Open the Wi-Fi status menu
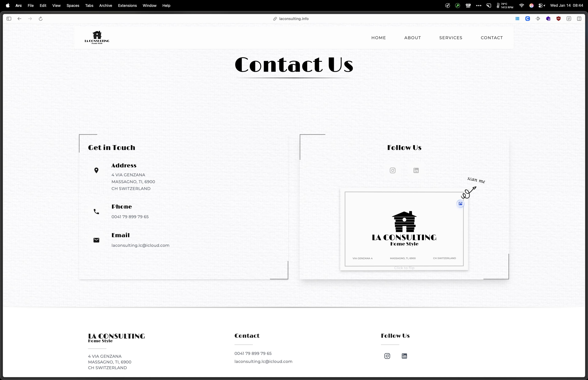The height and width of the screenshot is (380, 588). point(522,5)
